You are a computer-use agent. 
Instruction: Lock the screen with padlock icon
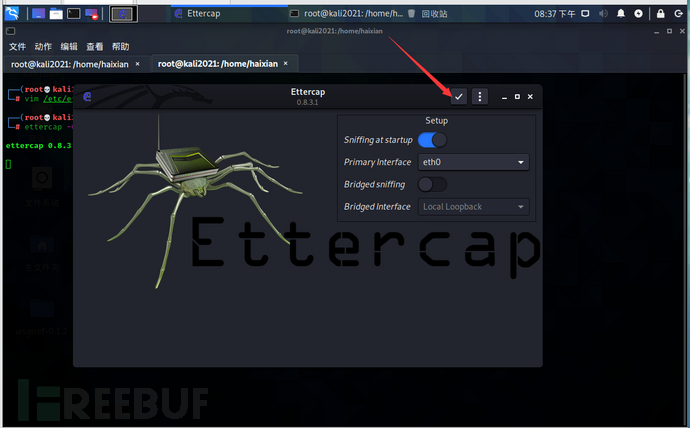[x=661, y=14]
